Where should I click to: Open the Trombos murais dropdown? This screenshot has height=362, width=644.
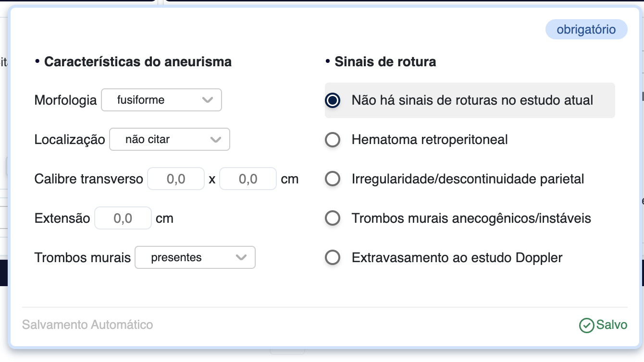click(x=195, y=257)
